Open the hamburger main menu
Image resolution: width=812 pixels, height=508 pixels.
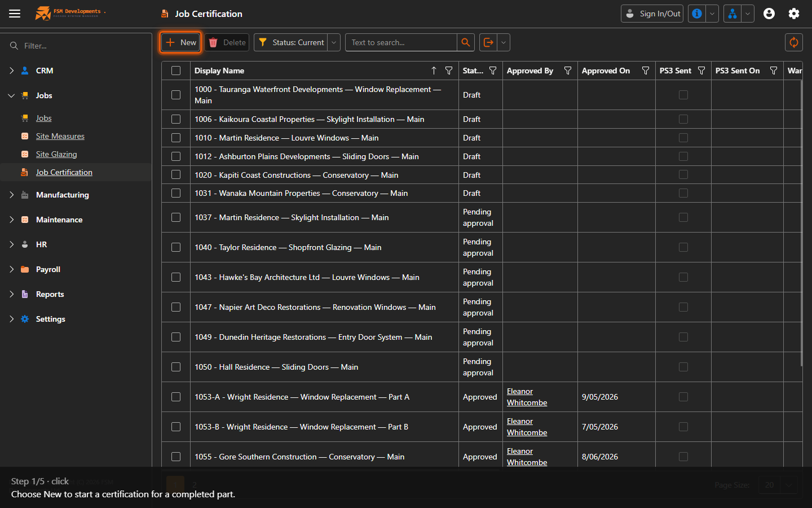tap(15, 14)
